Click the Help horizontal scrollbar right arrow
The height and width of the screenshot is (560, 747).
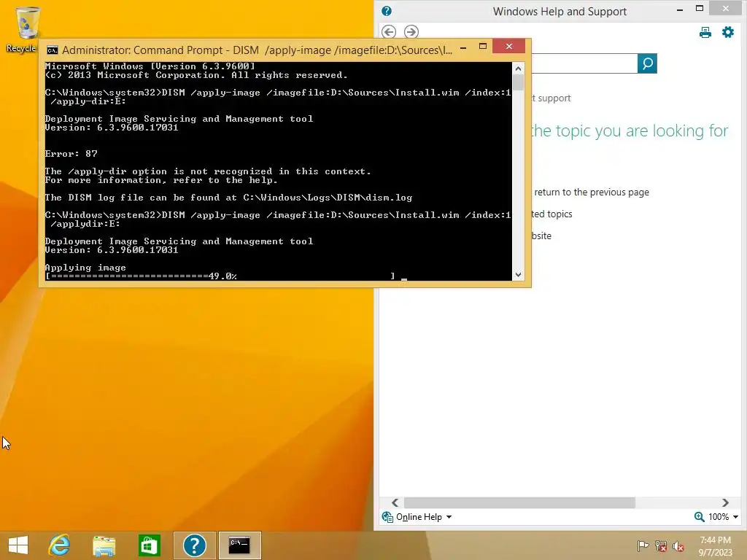coord(725,502)
